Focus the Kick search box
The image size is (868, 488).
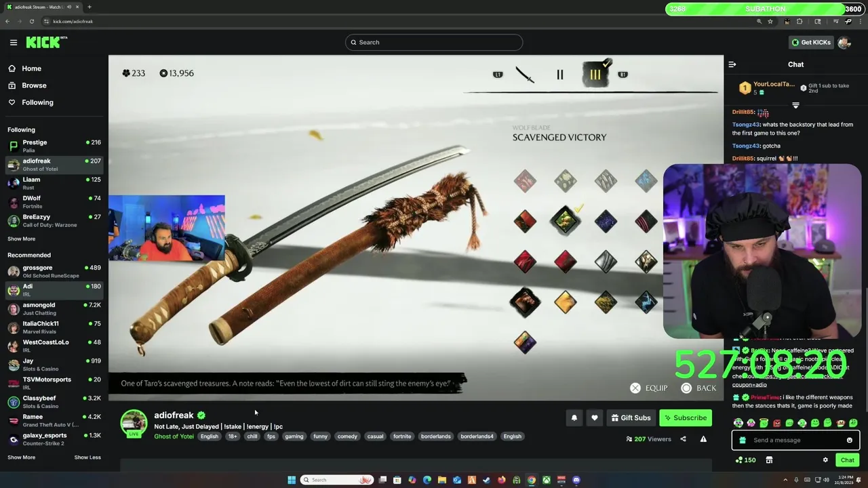(434, 42)
